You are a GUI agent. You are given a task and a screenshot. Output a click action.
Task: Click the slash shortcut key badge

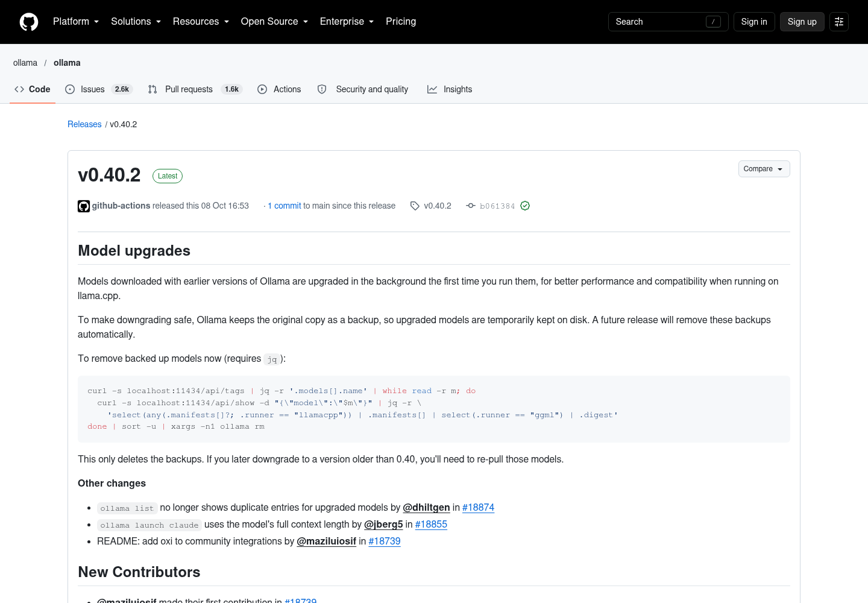pos(713,22)
